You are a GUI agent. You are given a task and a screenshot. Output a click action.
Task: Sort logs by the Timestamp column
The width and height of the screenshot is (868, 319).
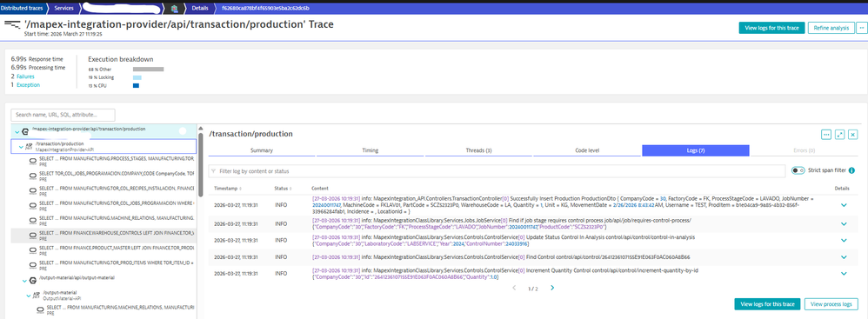pos(228,189)
